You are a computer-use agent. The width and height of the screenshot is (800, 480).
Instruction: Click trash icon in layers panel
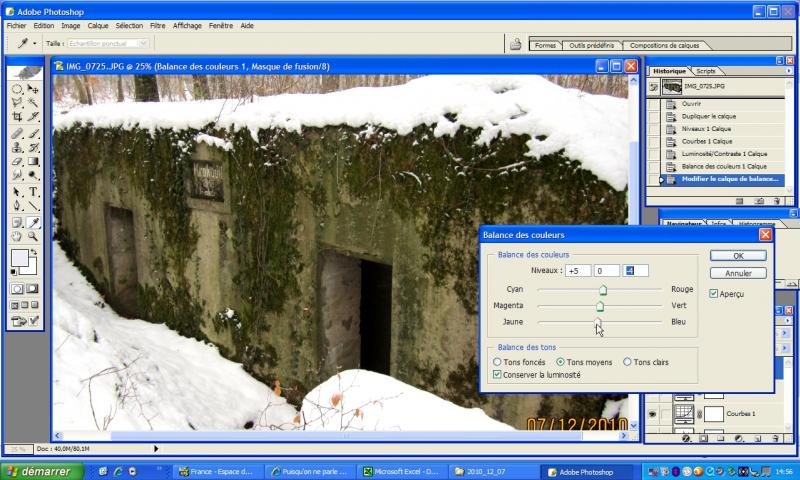click(776, 438)
